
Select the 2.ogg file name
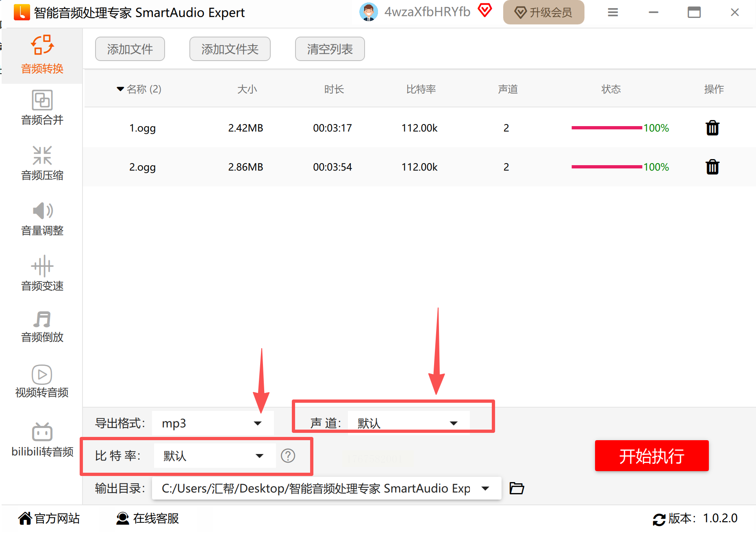(143, 167)
